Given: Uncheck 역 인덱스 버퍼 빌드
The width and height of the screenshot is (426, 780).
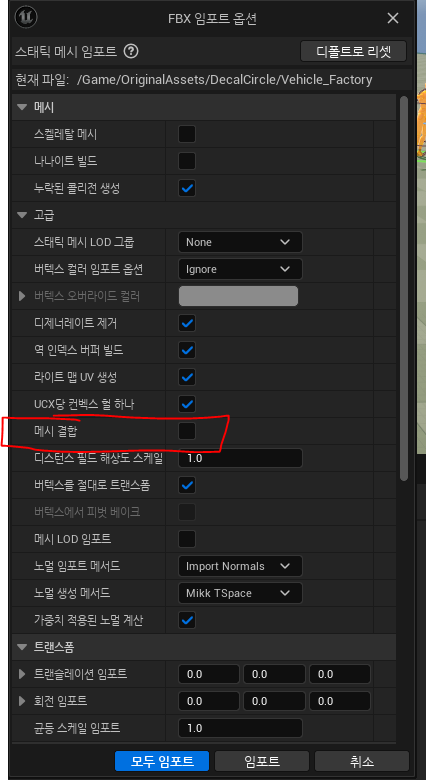Looking at the screenshot, I should [187, 351].
